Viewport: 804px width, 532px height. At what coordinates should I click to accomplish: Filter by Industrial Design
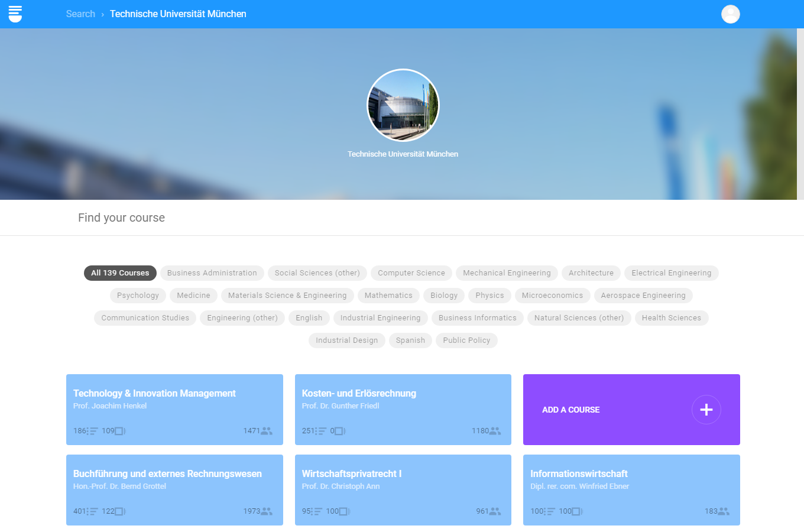point(347,340)
